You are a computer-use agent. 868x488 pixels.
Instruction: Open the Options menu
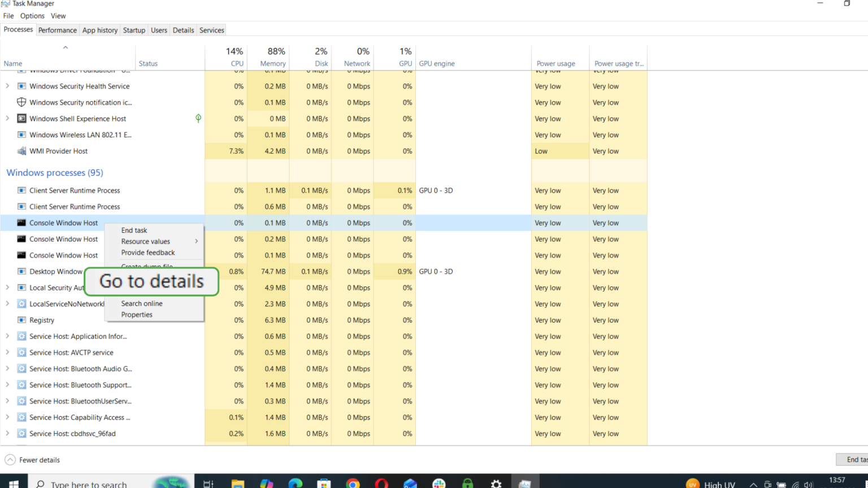32,16
